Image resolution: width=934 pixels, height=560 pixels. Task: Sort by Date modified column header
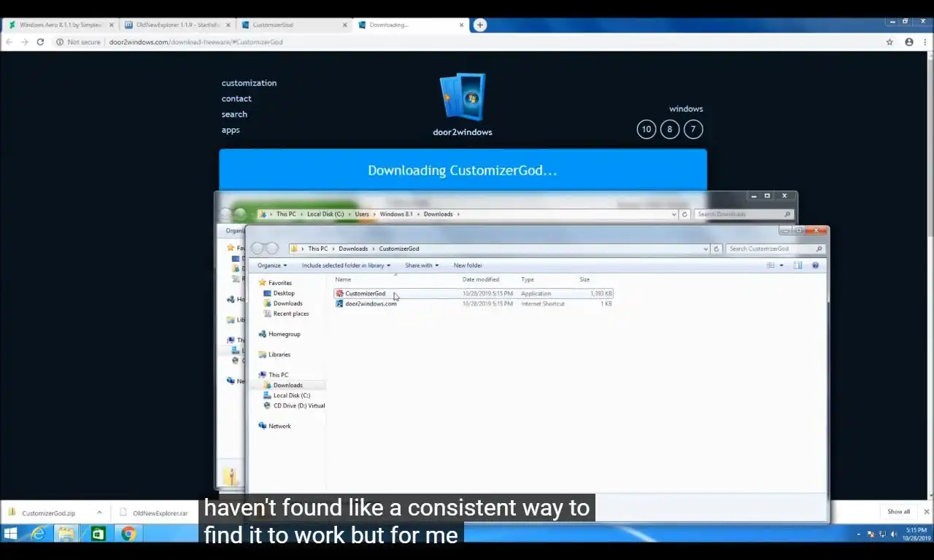481,279
